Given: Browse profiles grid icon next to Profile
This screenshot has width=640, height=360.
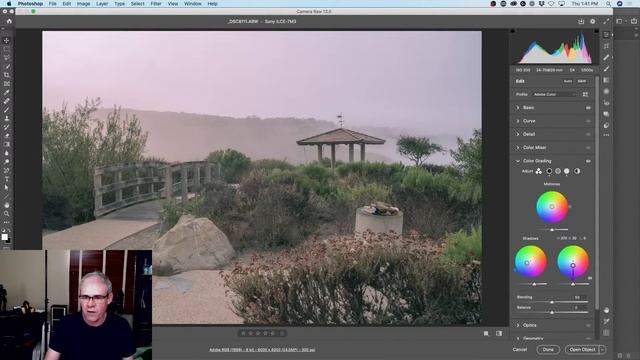Looking at the screenshot, I should click(x=585, y=94).
